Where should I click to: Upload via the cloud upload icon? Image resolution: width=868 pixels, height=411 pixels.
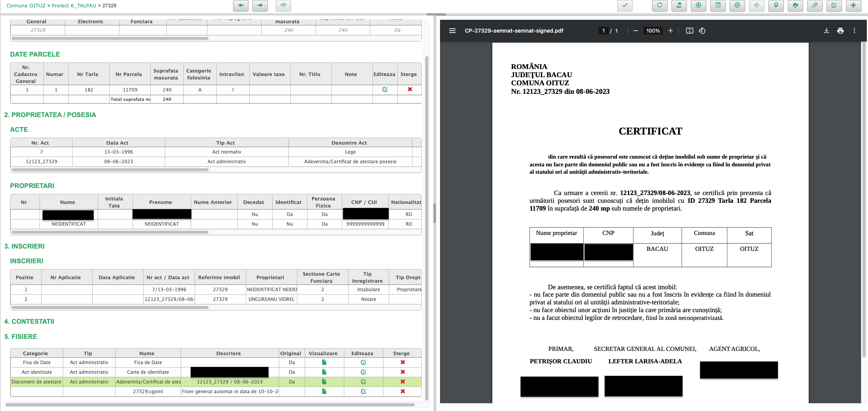click(x=795, y=6)
